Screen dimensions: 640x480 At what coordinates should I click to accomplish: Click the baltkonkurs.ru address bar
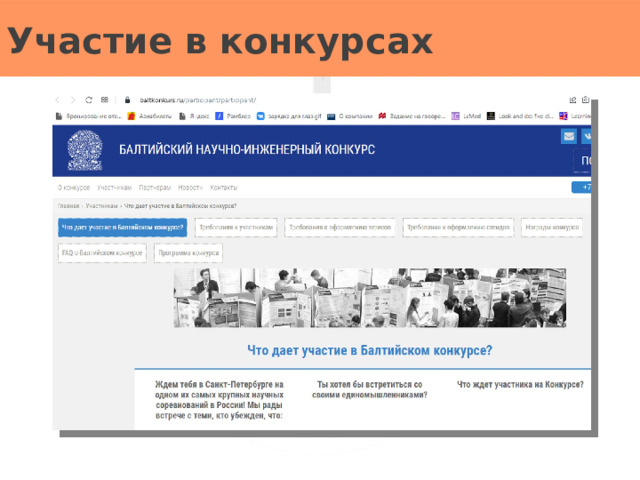[198, 100]
